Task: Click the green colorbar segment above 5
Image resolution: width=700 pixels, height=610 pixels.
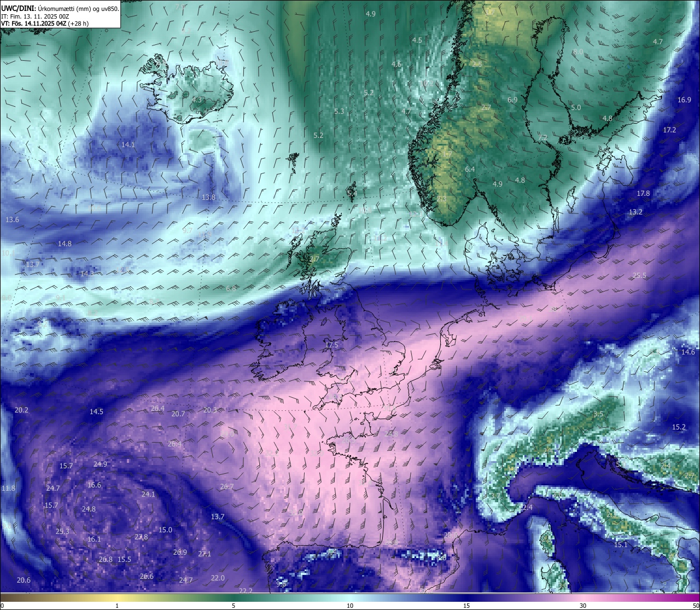Action: tap(234, 597)
